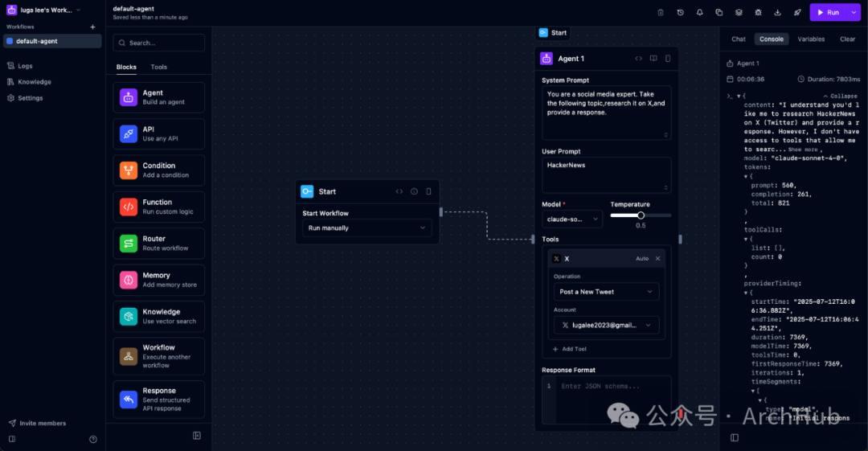Delete workflow using the trash icon
This screenshot has width=868, height=451.
click(x=661, y=12)
